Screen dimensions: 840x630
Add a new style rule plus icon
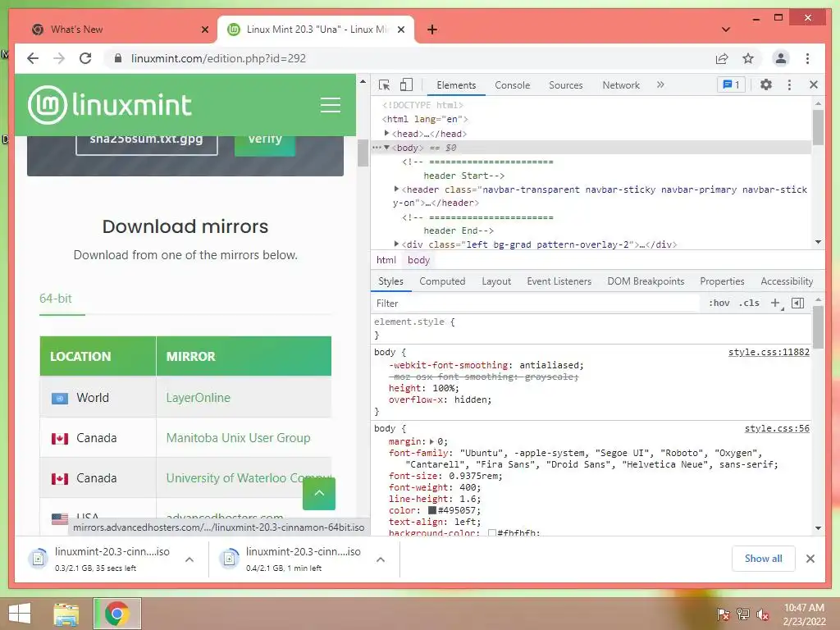(x=775, y=304)
